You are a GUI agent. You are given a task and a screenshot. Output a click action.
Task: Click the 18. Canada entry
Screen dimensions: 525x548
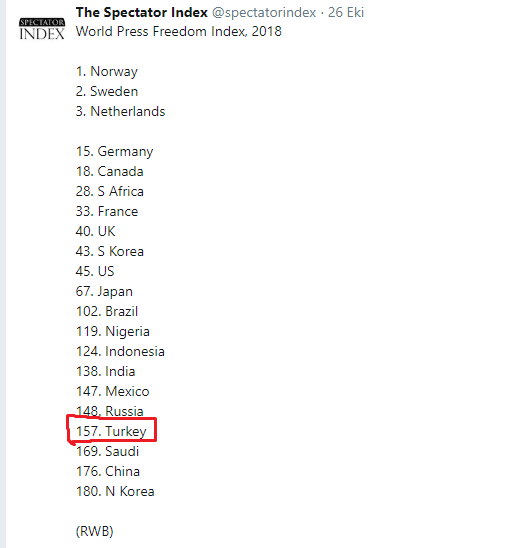click(x=109, y=172)
